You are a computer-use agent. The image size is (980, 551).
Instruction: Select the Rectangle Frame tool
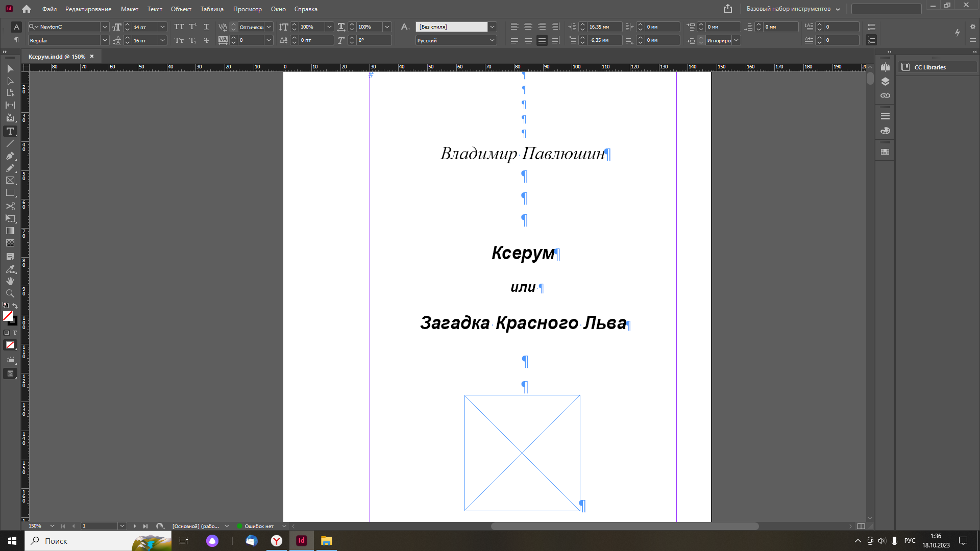pyautogui.click(x=10, y=181)
